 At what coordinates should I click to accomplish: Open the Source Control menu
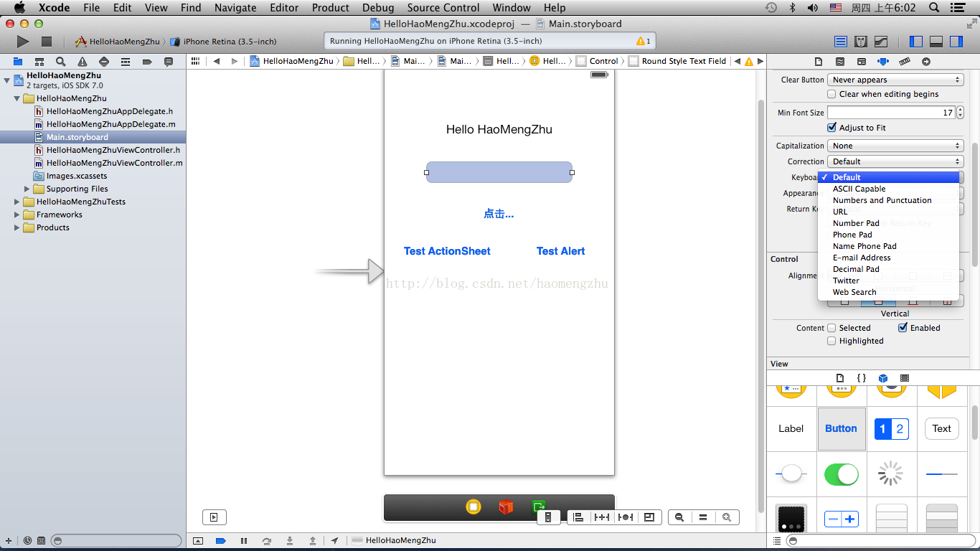[443, 8]
